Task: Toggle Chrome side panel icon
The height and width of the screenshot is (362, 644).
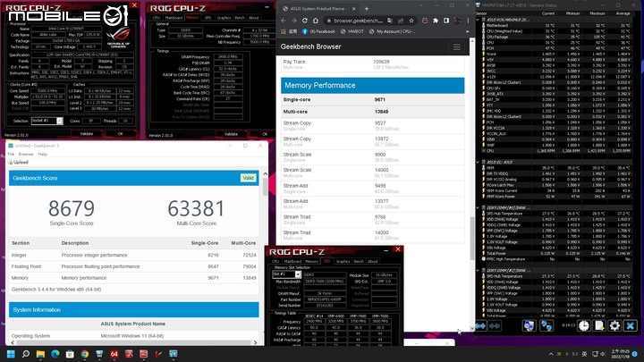Action: click(446, 21)
